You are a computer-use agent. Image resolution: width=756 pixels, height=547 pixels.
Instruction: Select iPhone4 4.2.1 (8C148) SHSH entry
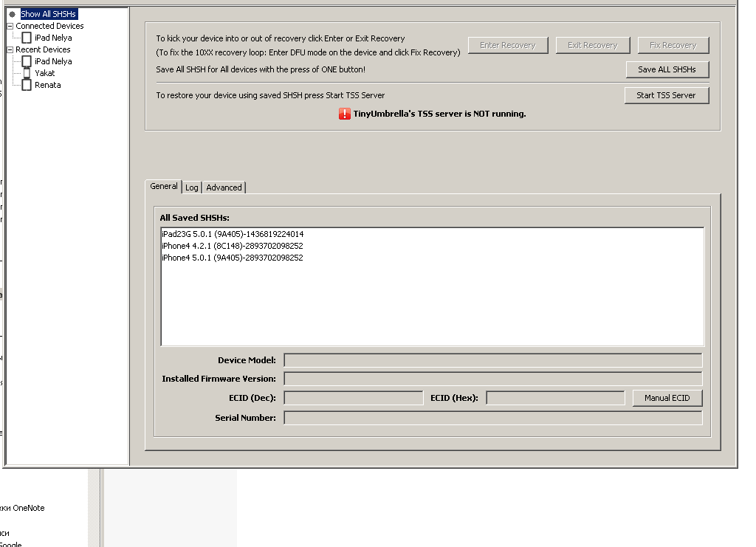pos(233,246)
